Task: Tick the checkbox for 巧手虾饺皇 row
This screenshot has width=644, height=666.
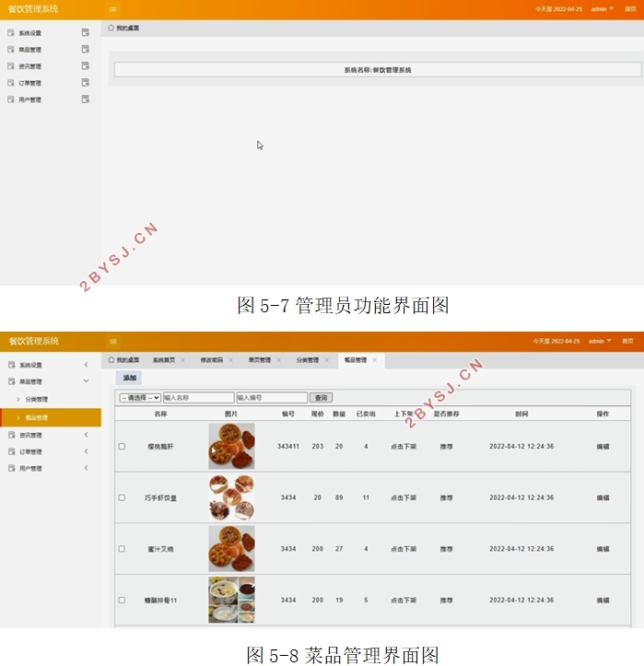Action: [122, 497]
